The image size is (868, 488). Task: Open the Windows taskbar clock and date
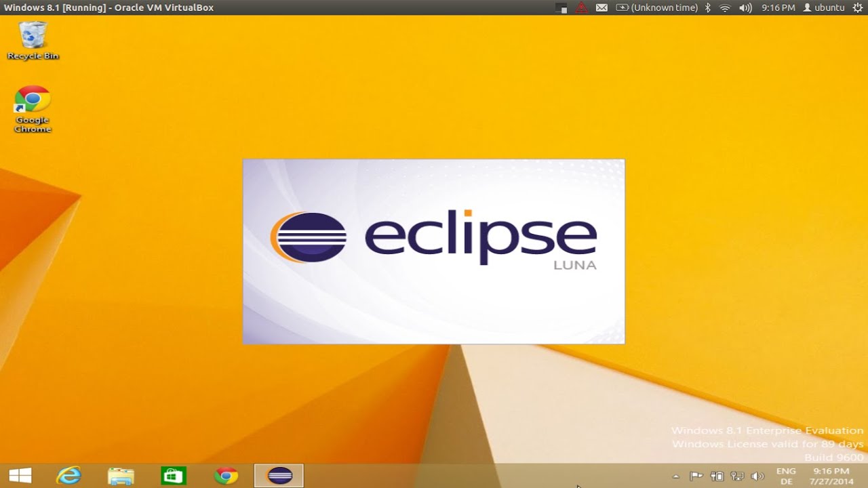[x=831, y=476]
